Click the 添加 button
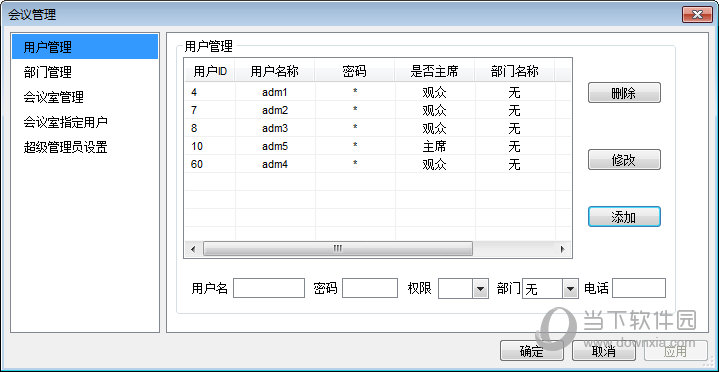This screenshot has width=720, height=372. click(624, 217)
